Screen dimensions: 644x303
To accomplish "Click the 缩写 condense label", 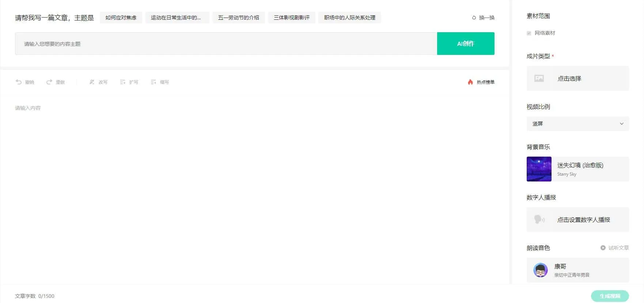I will [164, 82].
